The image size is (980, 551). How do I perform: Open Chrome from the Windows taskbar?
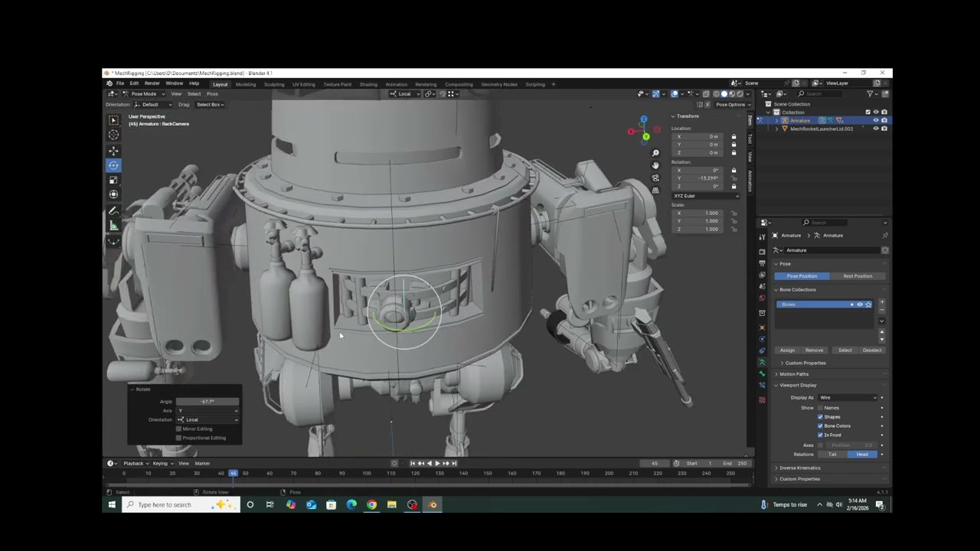[x=371, y=504]
